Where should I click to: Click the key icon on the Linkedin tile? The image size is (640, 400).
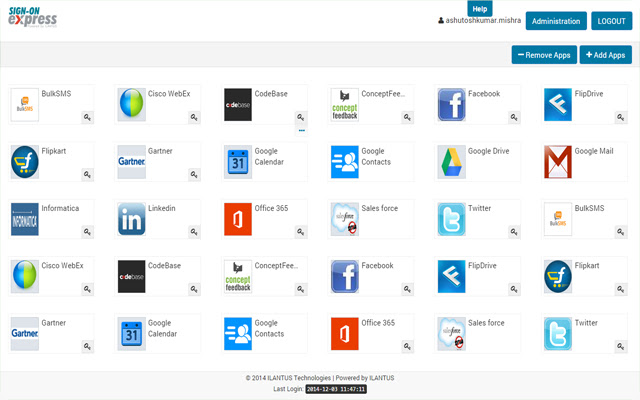click(194, 232)
